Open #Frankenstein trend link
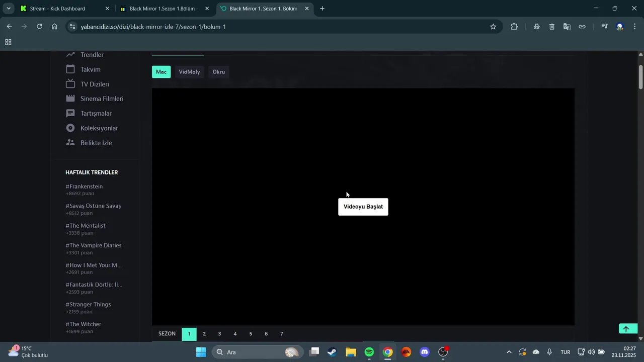 point(84,187)
